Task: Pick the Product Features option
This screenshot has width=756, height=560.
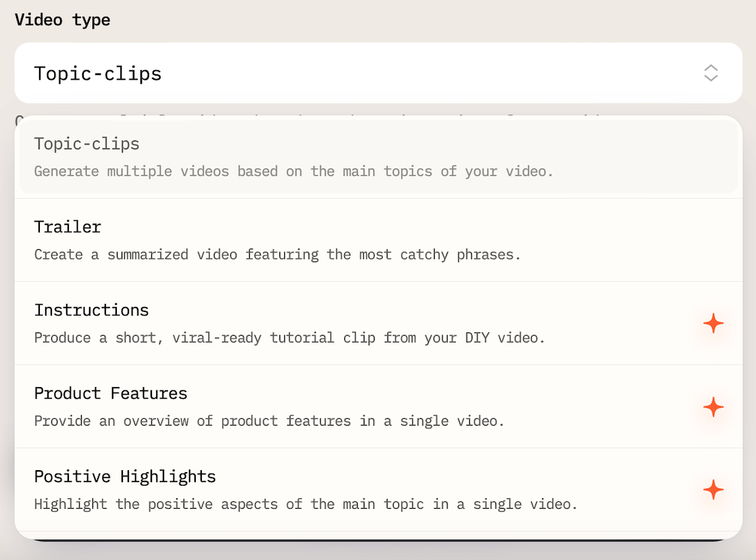Action: [x=111, y=393]
